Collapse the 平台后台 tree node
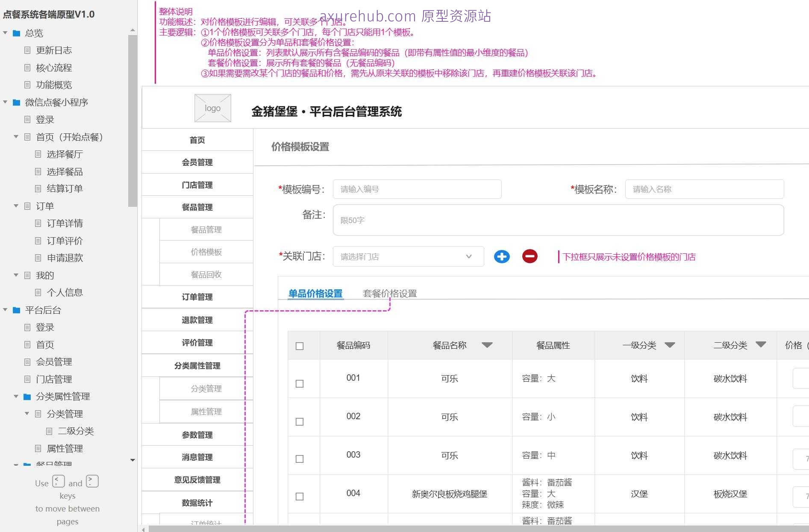The image size is (809, 532). (x=5, y=310)
